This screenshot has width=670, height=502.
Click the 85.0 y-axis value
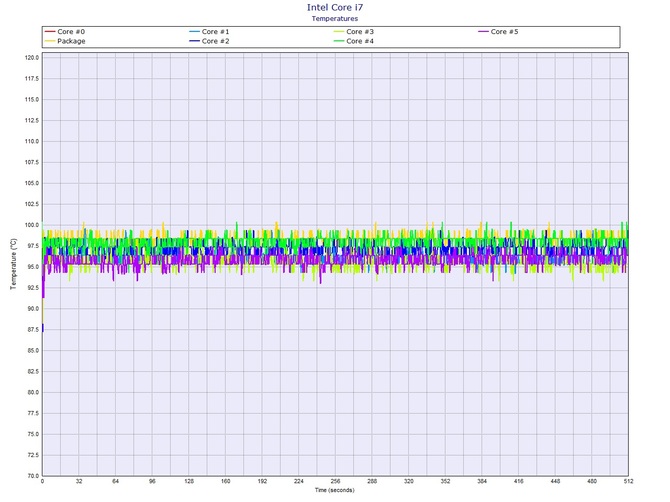click(x=32, y=350)
